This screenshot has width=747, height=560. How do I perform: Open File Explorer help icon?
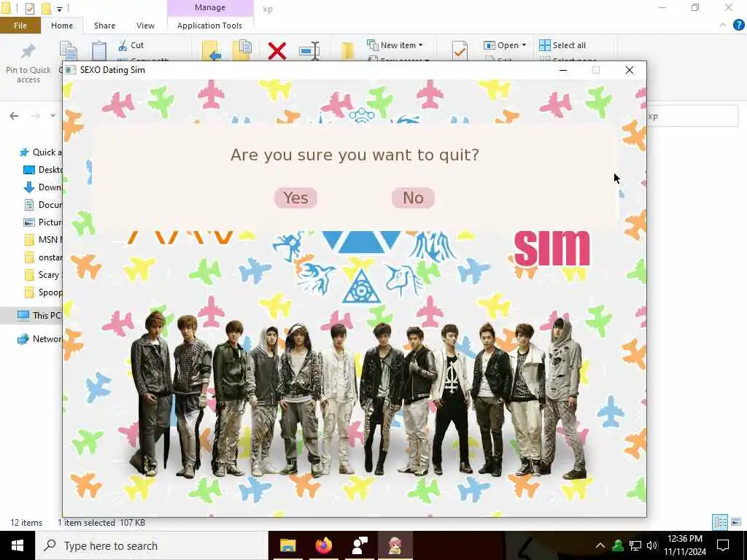(x=738, y=26)
